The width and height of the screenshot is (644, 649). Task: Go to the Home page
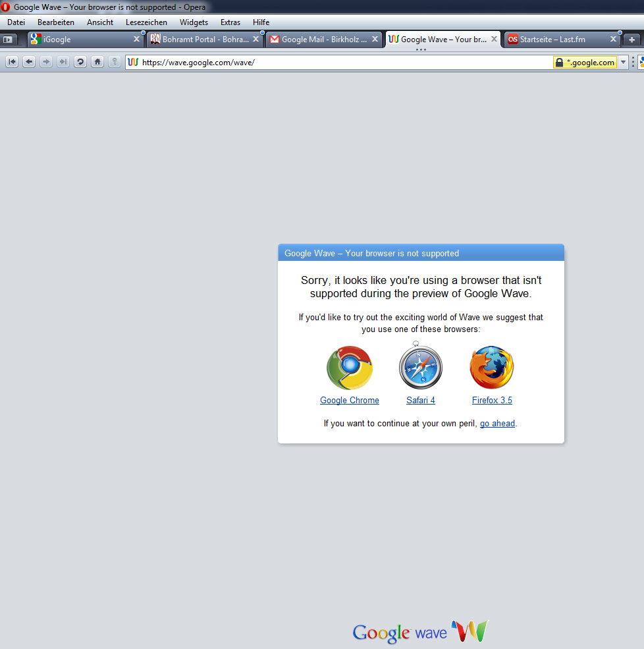point(97,62)
